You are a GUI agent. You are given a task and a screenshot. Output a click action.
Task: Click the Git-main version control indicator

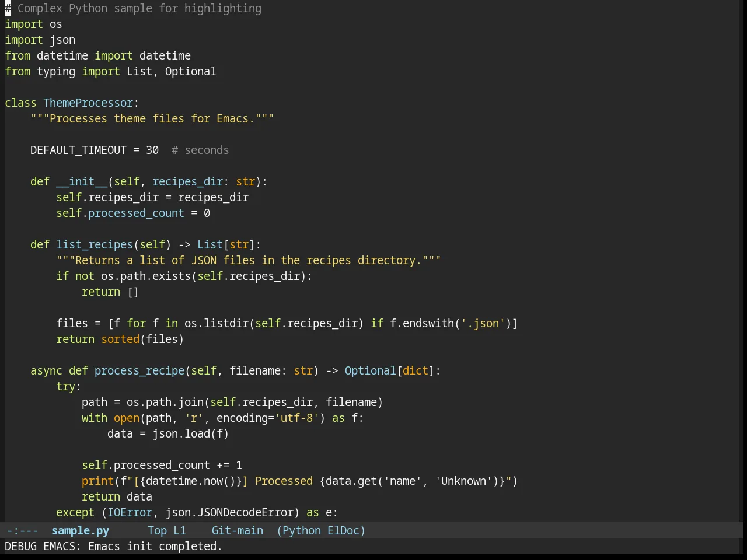(x=237, y=530)
